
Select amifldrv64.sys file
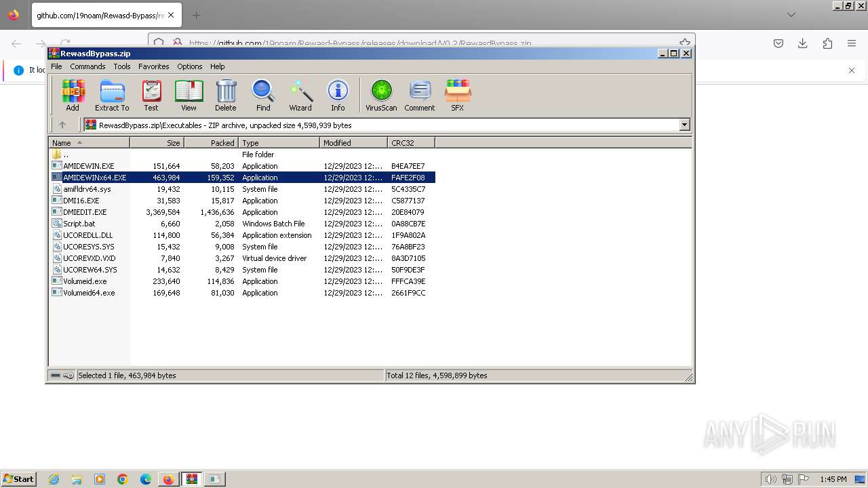coord(242,189)
